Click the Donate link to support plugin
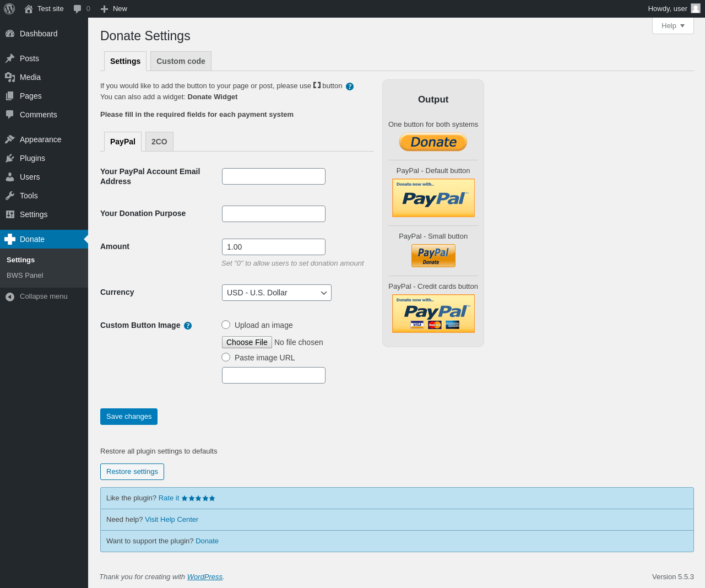Screen dimensions: 705x588 click(207, 541)
